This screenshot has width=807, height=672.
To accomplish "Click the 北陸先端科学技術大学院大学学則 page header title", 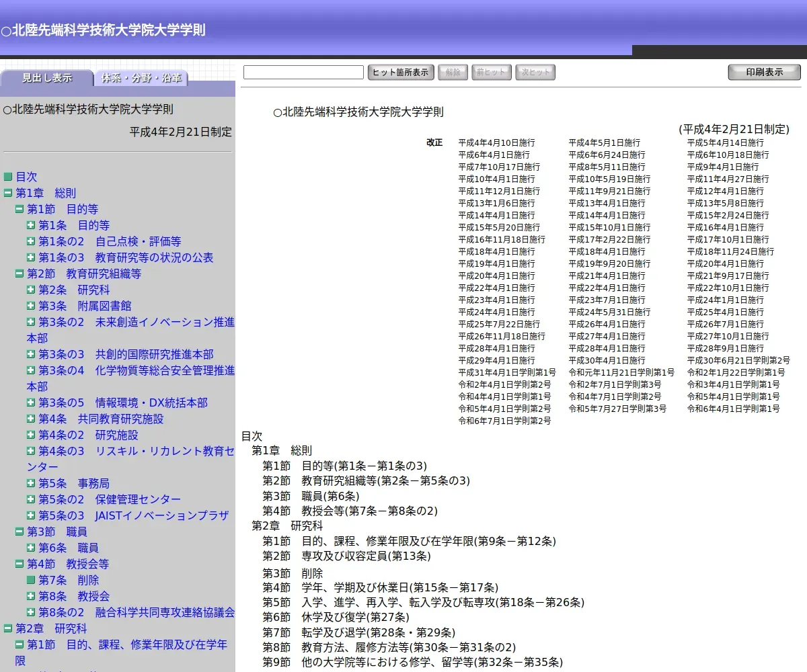I will 104,30.
